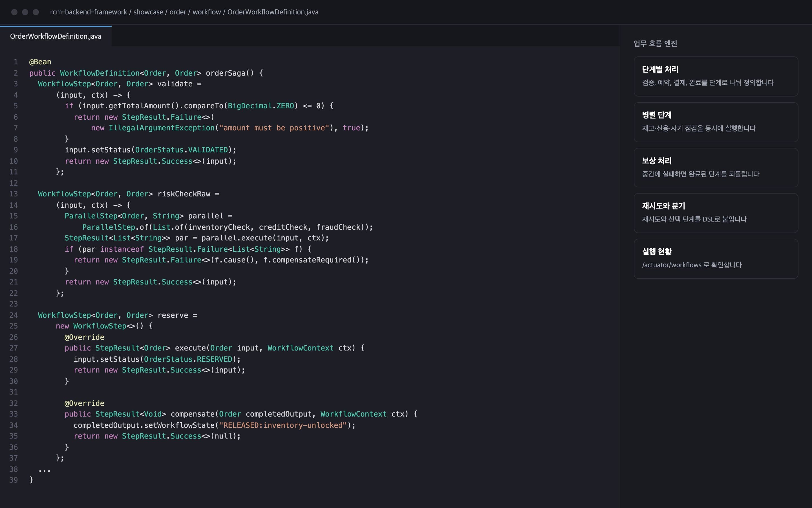Click line number 31 in the gutter
The height and width of the screenshot is (508, 812).
pyautogui.click(x=14, y=392)
